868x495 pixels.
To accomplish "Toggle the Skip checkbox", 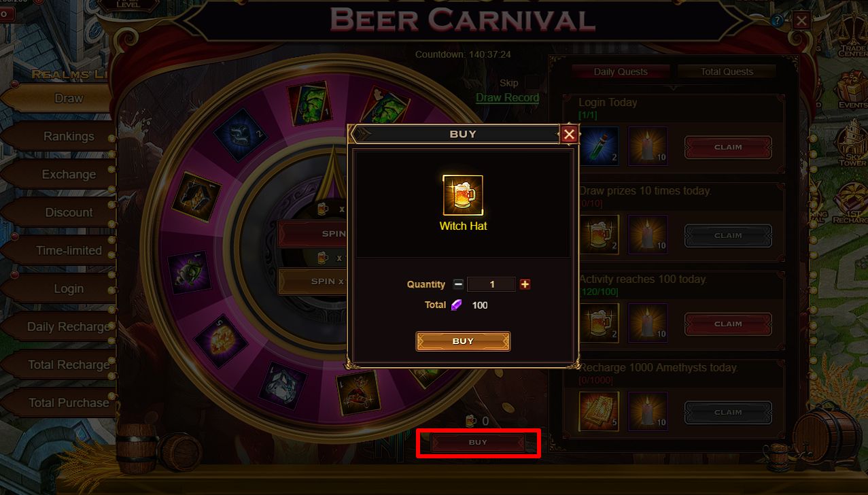I will pyautogui.click(x=532, y=82).
